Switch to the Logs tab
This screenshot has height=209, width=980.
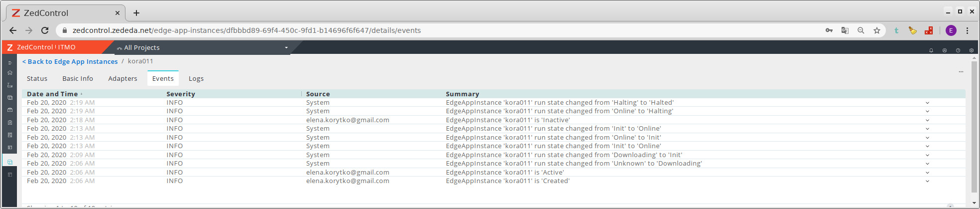pos(196,79)
